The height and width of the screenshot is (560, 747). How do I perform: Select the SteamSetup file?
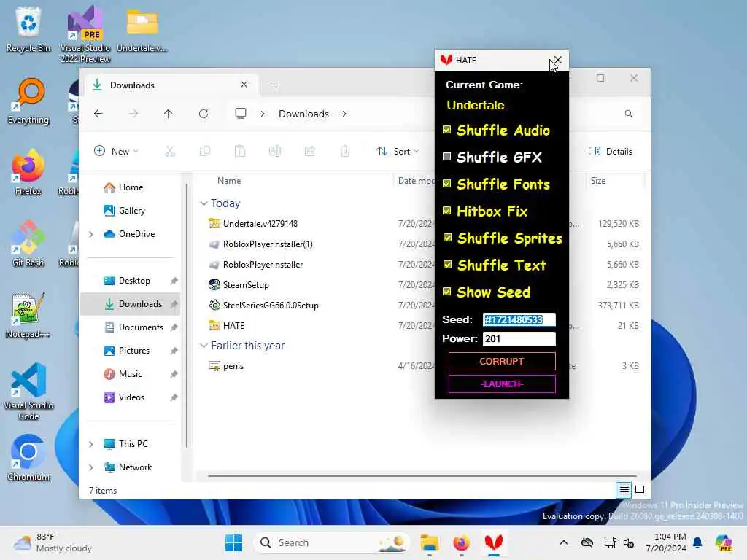[246, 285]
